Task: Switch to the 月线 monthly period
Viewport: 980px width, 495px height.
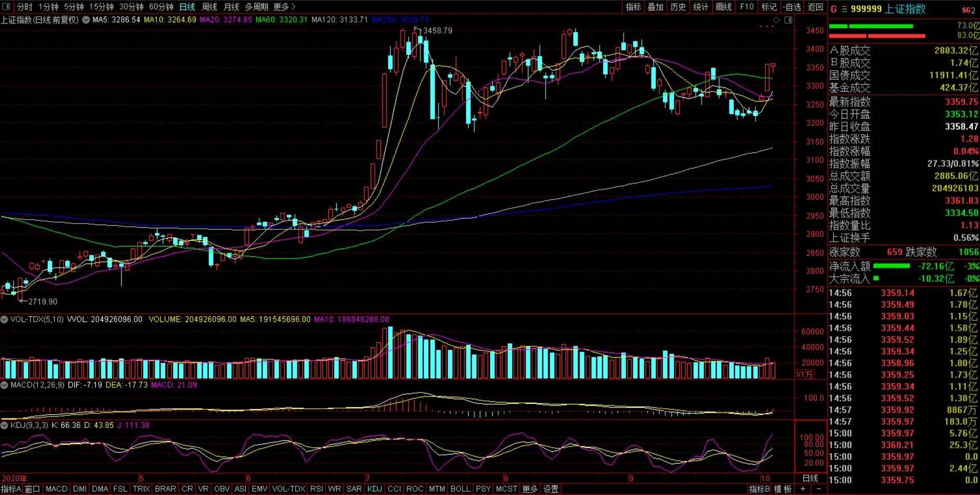Action: 231,7
